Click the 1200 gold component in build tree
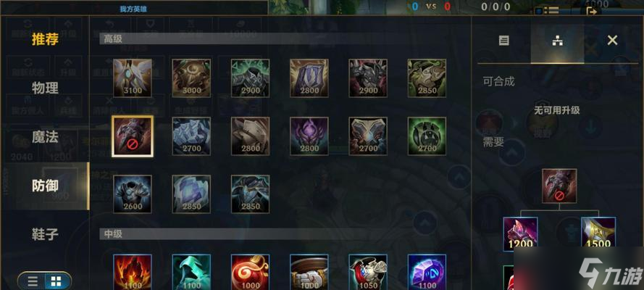 pos(520,234)
